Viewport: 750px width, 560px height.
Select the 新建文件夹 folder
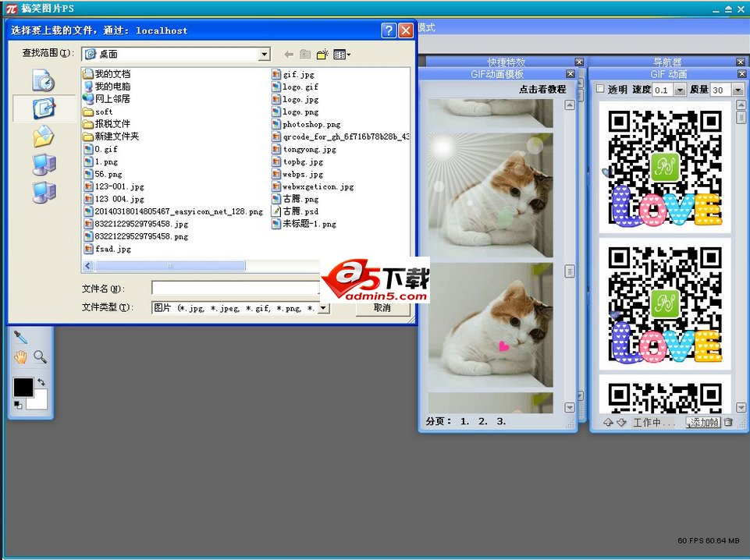coord(112,136)
